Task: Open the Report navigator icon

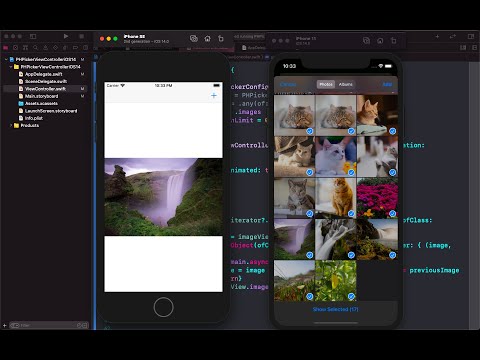Action: 85,48
